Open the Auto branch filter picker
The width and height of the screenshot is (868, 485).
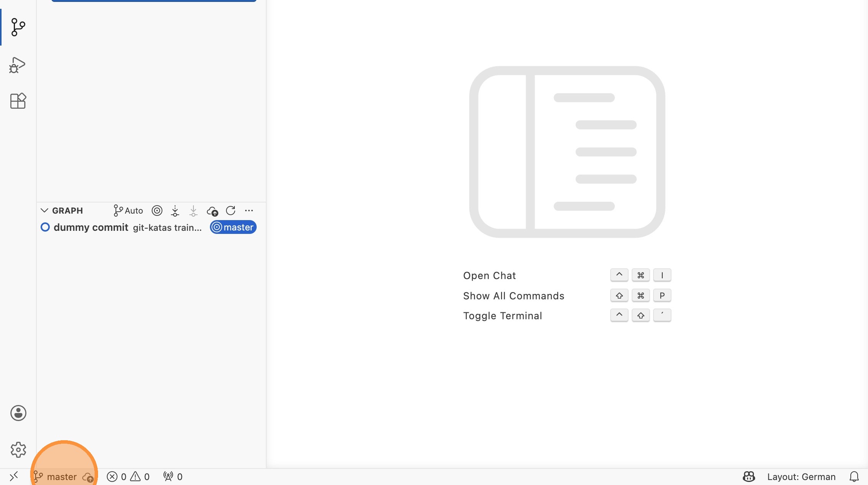click(x=128, y=211)
